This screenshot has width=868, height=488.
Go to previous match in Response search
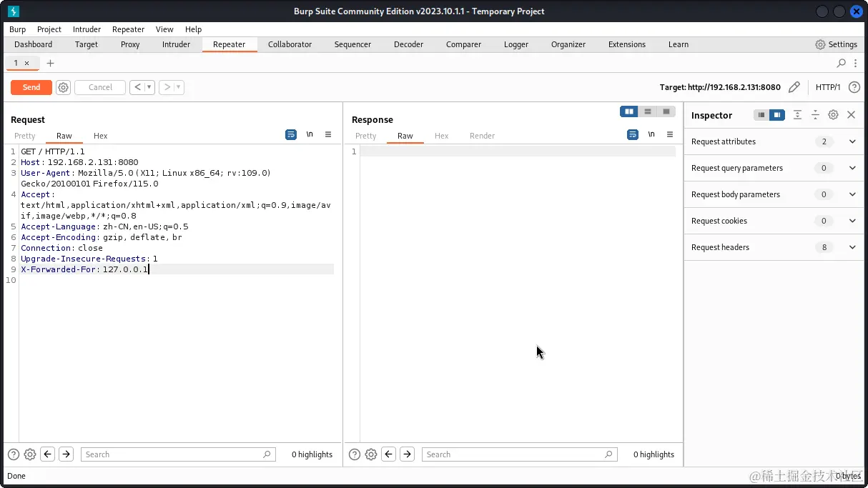pos(389,454)
